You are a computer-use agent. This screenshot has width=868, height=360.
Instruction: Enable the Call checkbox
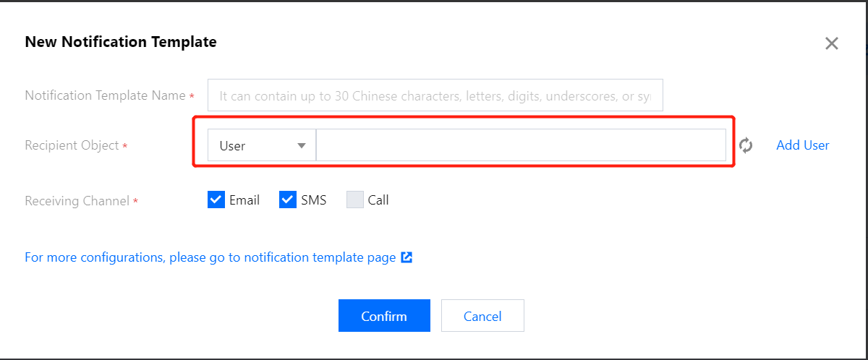point(355,200)
